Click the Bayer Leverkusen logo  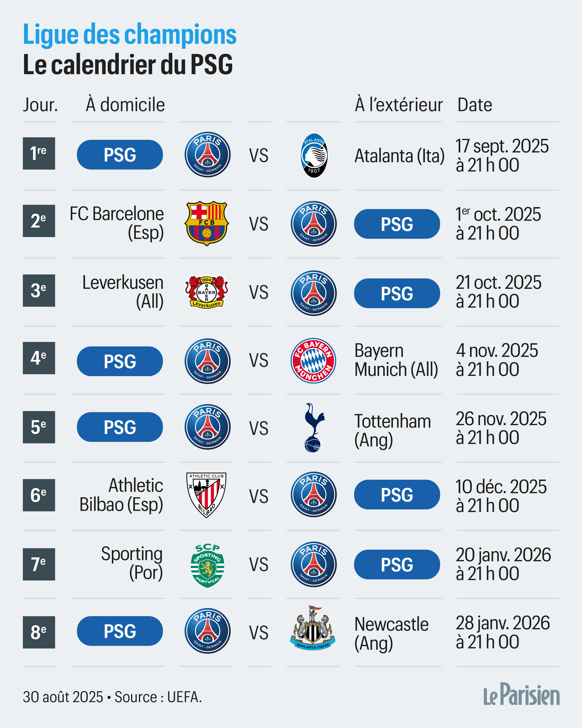[x=207, y=292]
